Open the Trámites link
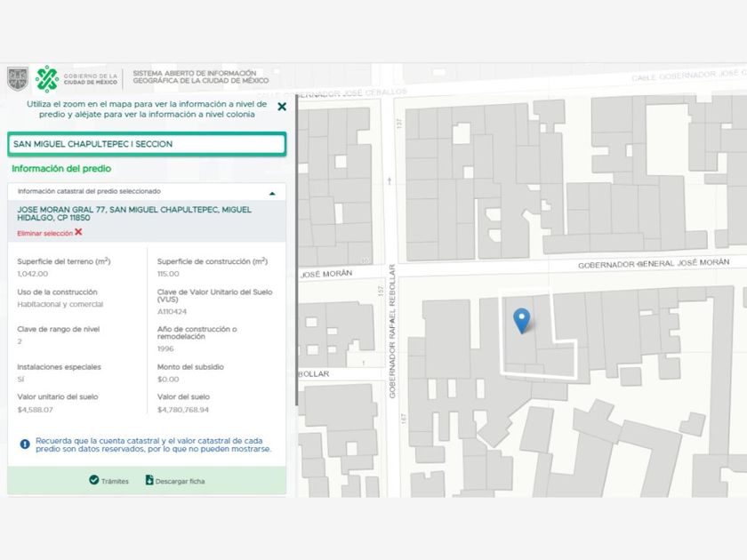The image size is (747, 560). [x=114, y=481]
